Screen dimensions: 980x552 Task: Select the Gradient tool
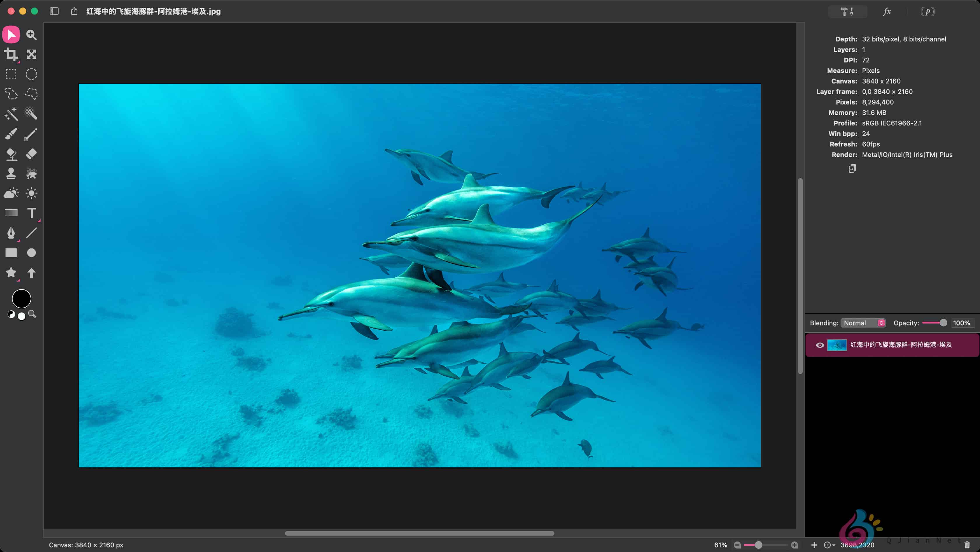click(x=11, y=213)
